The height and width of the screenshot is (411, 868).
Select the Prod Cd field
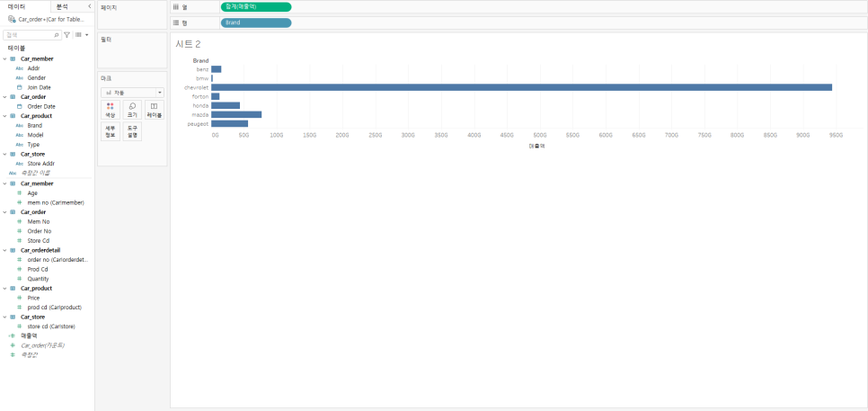point(38,269)
